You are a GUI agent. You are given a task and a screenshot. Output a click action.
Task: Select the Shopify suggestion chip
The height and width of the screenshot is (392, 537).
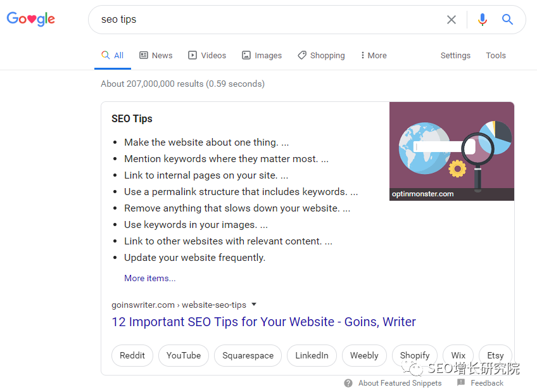coord(415,355)
